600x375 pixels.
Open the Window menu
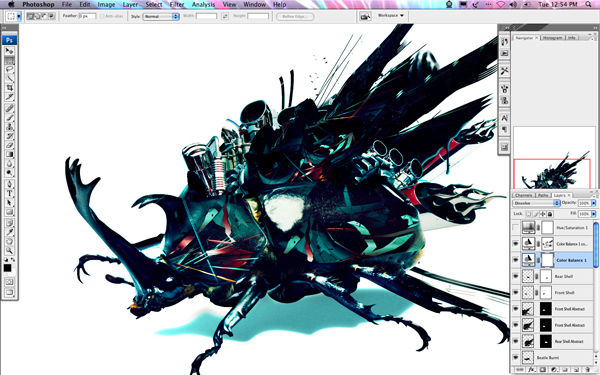254,5
